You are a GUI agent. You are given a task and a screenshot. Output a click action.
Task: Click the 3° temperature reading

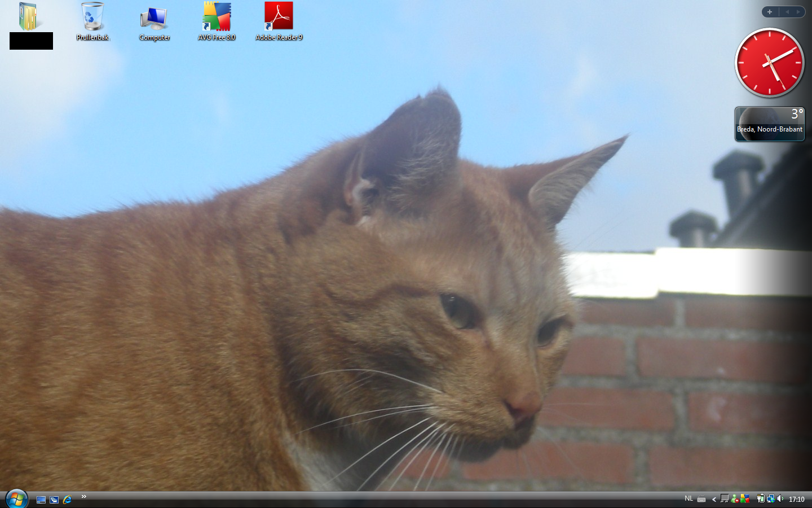[x=797, y=114]
